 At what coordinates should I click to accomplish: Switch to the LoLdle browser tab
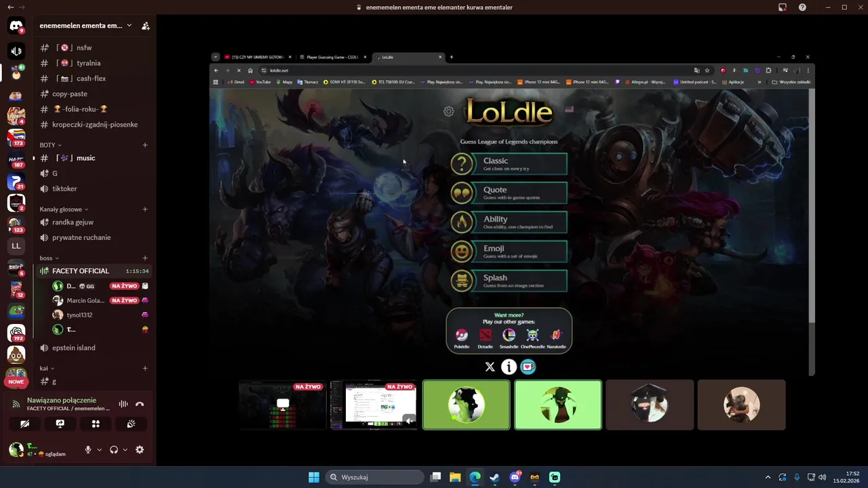point(409,57)
